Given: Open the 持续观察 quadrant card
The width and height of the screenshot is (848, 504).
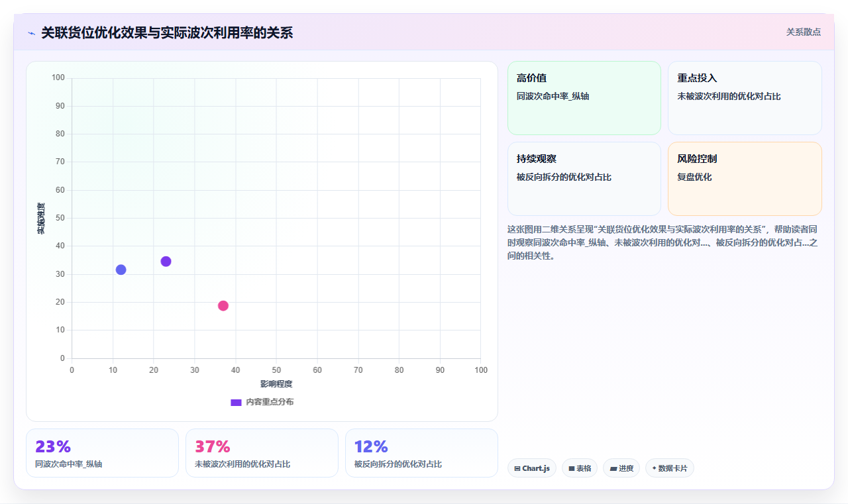Looking at the screenshot, I should coord(584,179).
